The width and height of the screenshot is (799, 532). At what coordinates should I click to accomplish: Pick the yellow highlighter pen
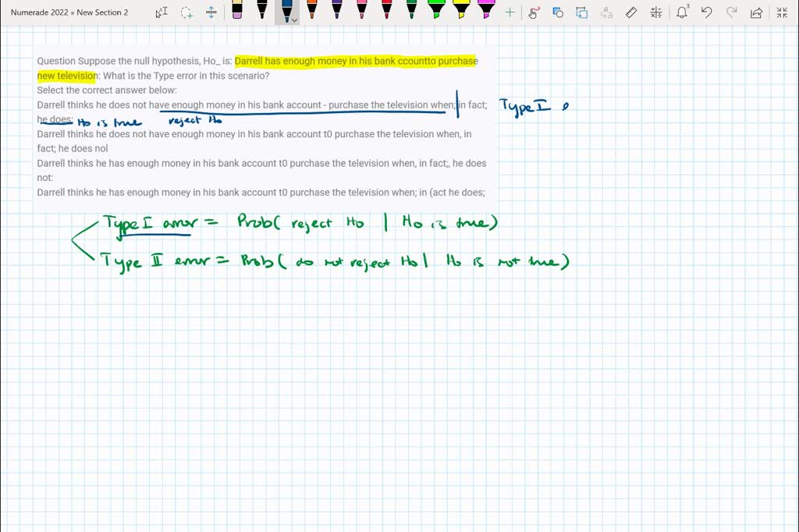(462, 12)
